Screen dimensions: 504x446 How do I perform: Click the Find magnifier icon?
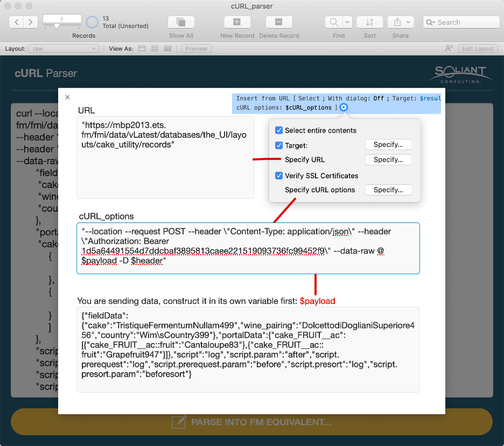tap(334, 22)
